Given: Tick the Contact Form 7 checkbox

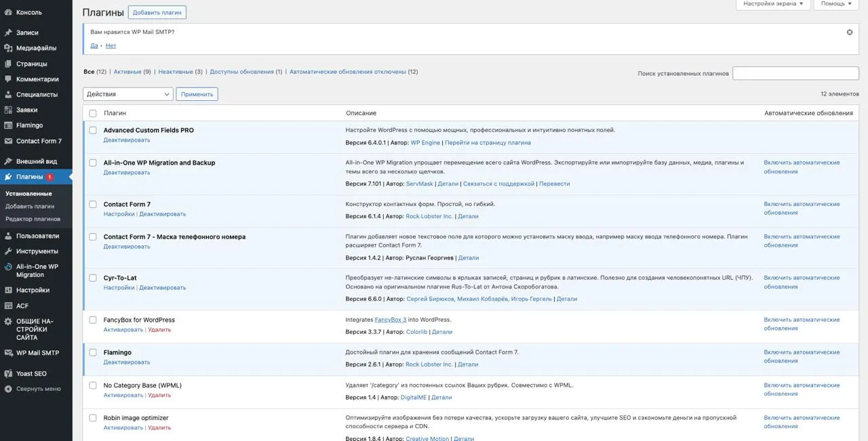Looking at the screenshot, I should pyautogui.click(x=93, y=204).
